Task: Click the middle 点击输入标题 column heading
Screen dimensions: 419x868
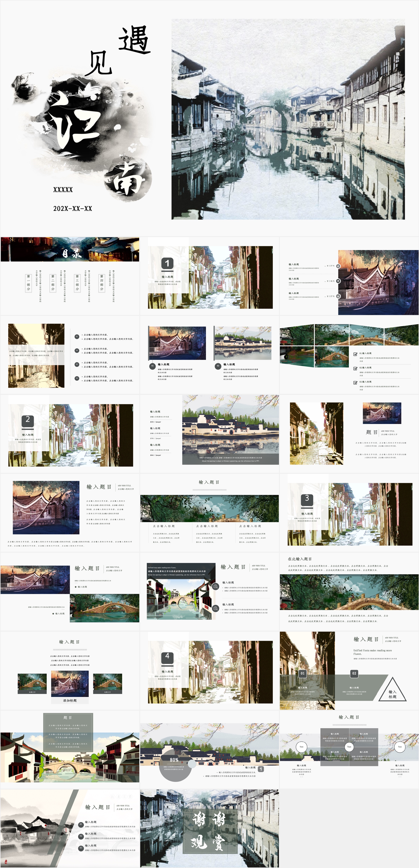Action: pyautogui.click(x=207, y=526)
